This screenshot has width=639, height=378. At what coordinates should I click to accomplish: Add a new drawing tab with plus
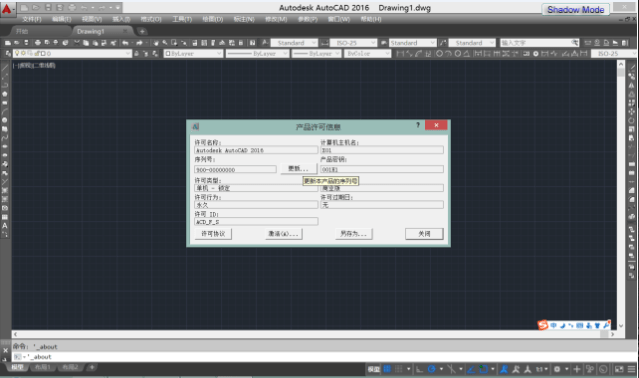pos(142,31)
